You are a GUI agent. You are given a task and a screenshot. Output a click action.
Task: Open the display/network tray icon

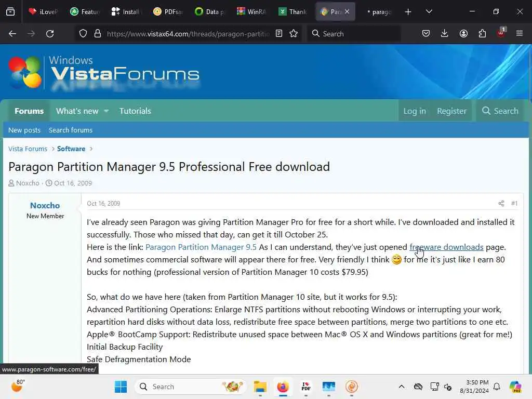coord(434,387)
